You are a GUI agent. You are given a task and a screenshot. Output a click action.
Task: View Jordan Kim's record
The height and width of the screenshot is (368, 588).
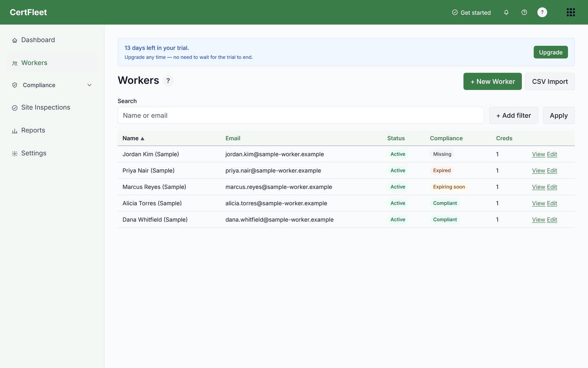click(539, 154)
